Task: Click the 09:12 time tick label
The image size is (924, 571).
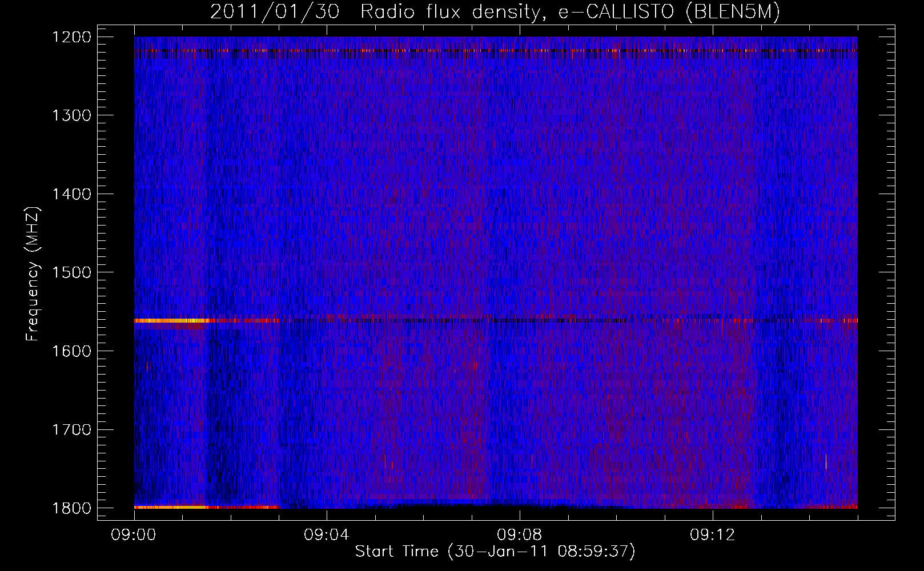Action: click(713, 535)
